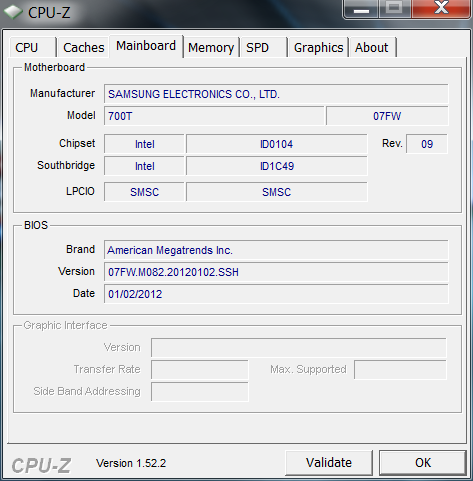Screen dimensions: 473x481
Task: Click the maximize button in title bar
Action: coord(395,9)
